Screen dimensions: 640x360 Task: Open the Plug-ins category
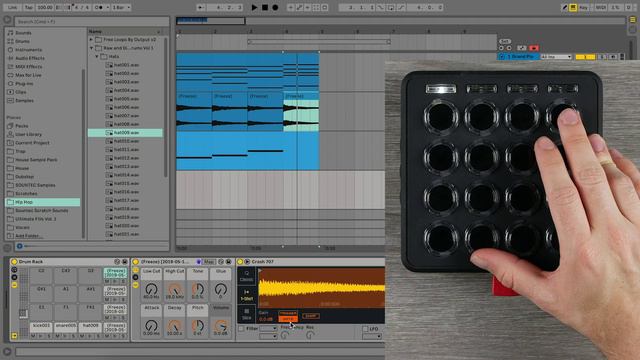[24, 84]
